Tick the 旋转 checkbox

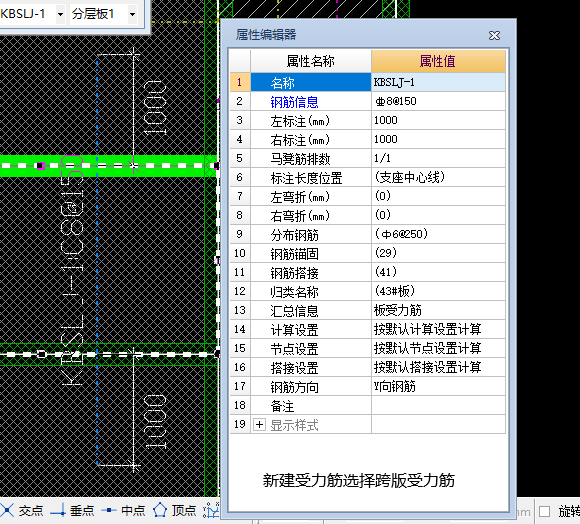[544, 512]
